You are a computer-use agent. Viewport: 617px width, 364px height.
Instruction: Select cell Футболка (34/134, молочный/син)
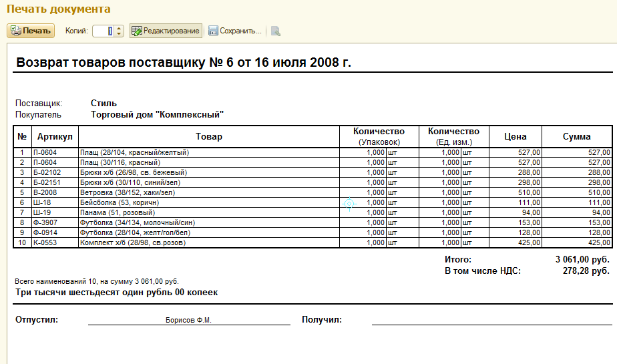208,222
